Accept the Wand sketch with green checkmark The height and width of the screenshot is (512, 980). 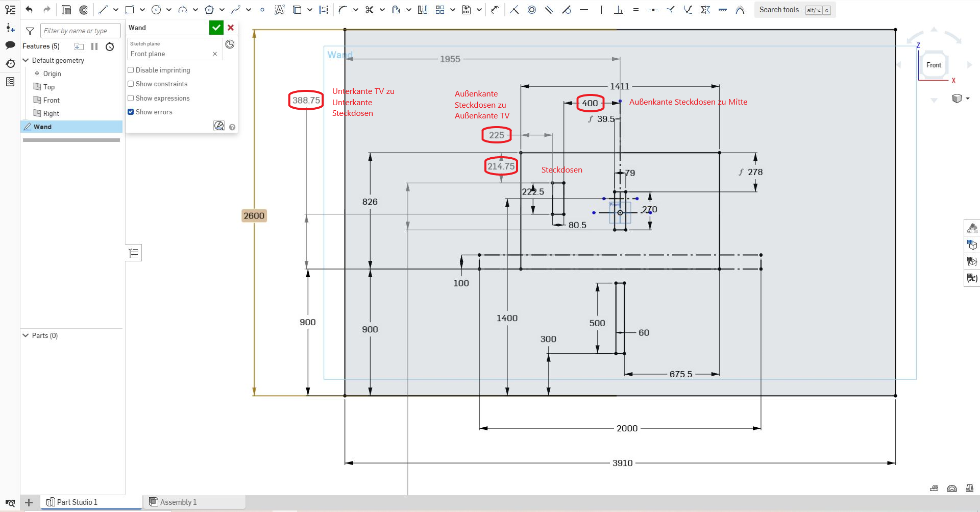click(x=216, y=28)
